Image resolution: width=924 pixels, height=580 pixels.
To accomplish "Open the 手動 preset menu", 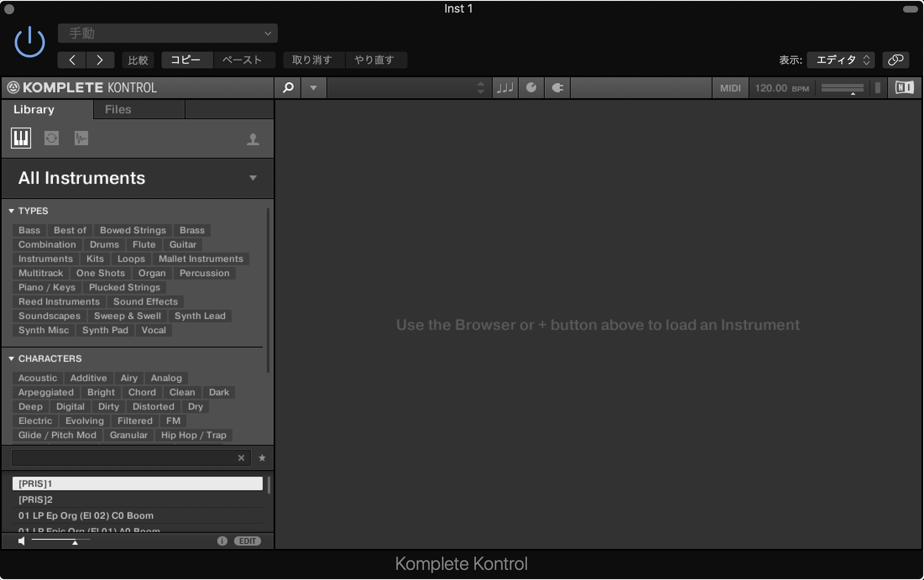I will click(x=167, y=33).
